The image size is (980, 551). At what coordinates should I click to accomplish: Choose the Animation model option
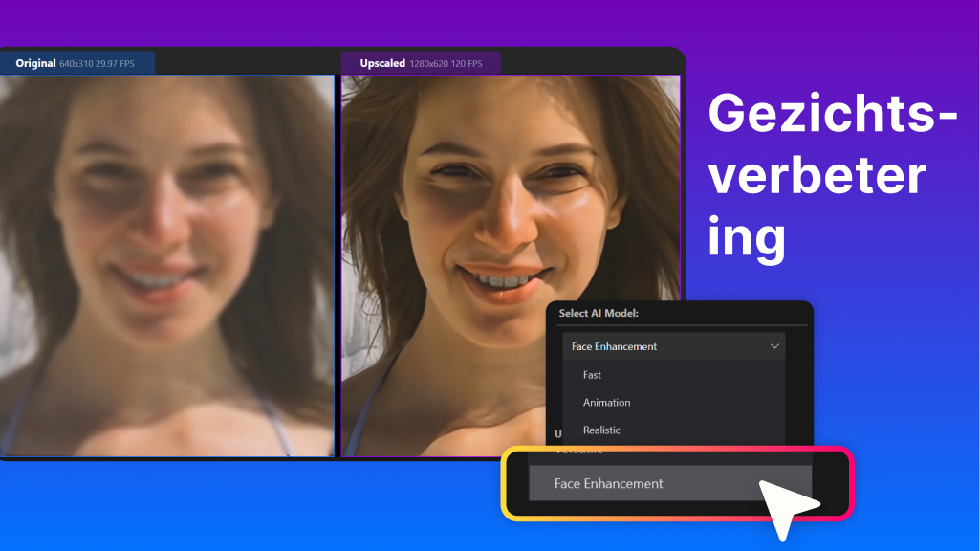(x=606, y=403)
